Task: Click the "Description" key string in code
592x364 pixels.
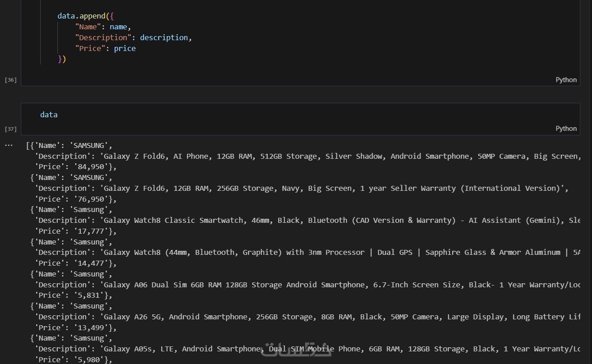Action: pyautogui.click(x=103, y=37)
